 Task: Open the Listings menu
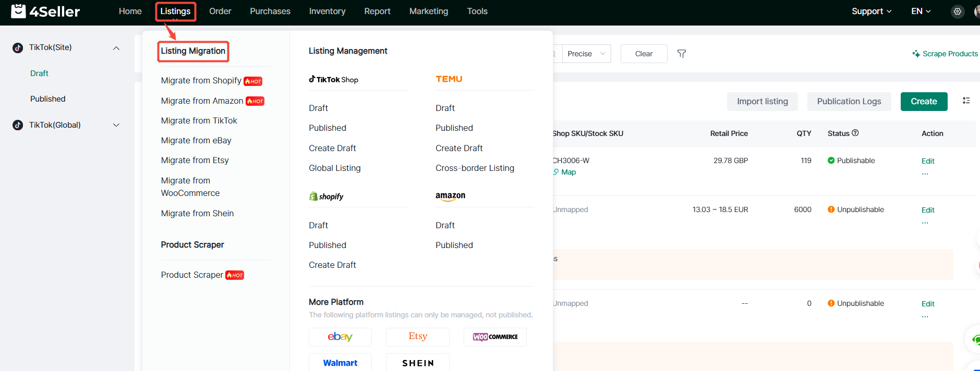(x=175, y=11)
